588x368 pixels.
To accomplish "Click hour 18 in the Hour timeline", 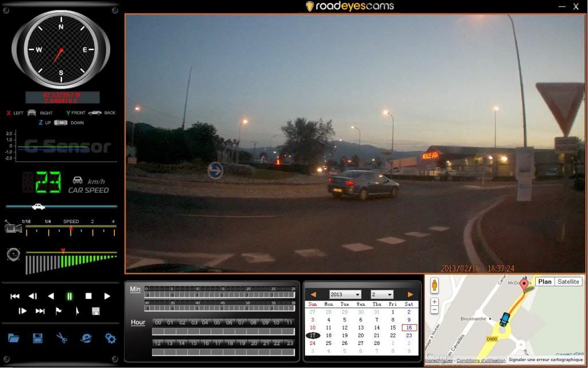I will [x=230, y=343].
